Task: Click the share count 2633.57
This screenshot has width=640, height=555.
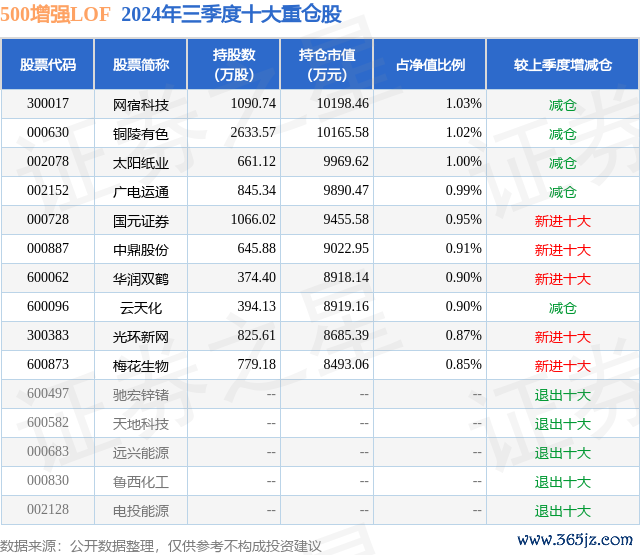Action: [x=253, y=133]
